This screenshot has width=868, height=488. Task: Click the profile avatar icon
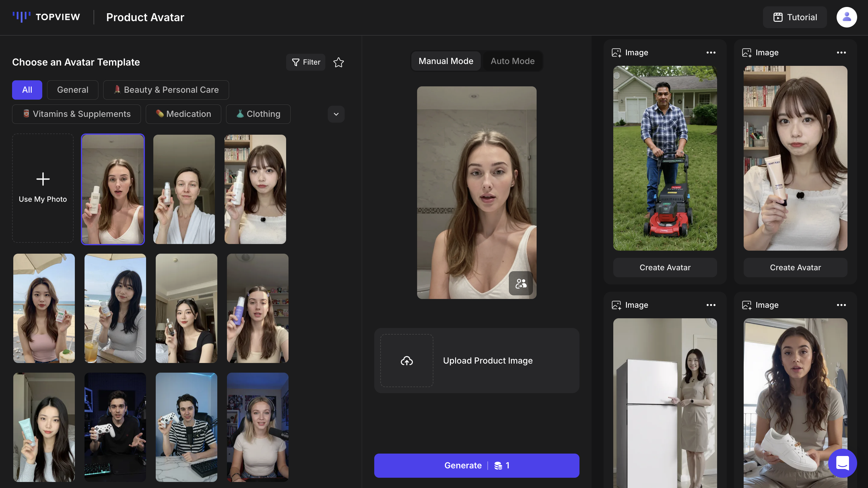click(847, 17)
